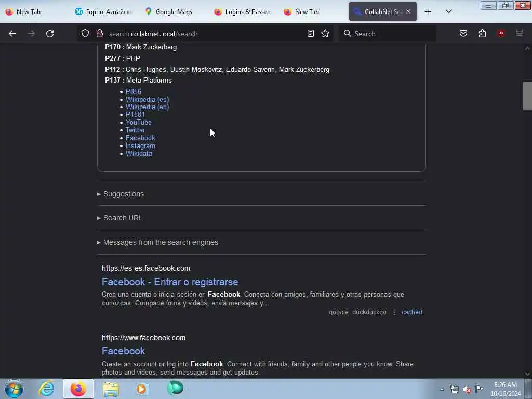List all tabs dropdown arrow
The width and height of the screenshot is (532, 399).
click(x=448, y=12)
